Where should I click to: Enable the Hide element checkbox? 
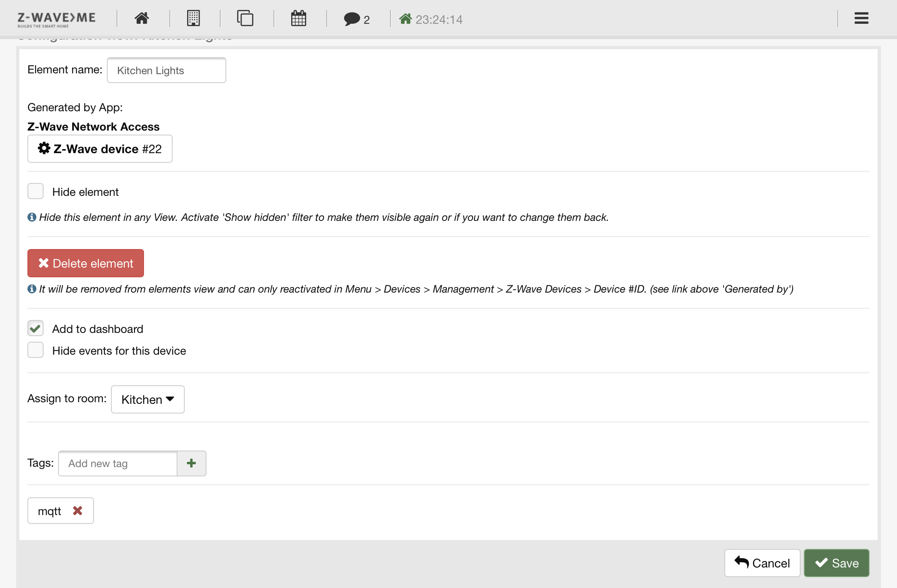pos(35,191)
